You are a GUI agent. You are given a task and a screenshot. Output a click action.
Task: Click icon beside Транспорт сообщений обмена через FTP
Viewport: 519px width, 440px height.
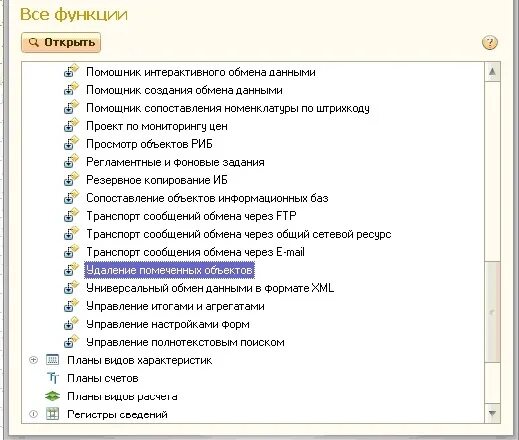(71, 215)
